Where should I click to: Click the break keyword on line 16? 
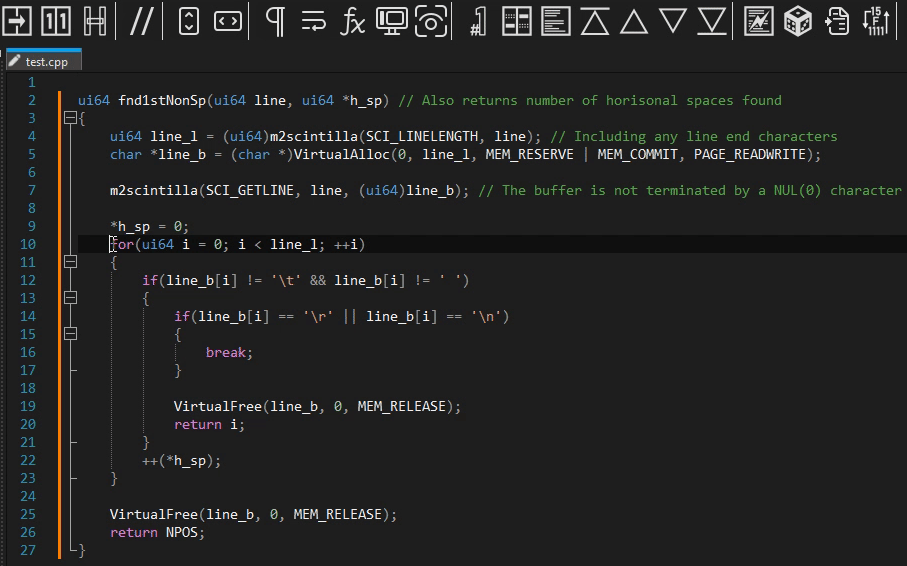[226, 352]
